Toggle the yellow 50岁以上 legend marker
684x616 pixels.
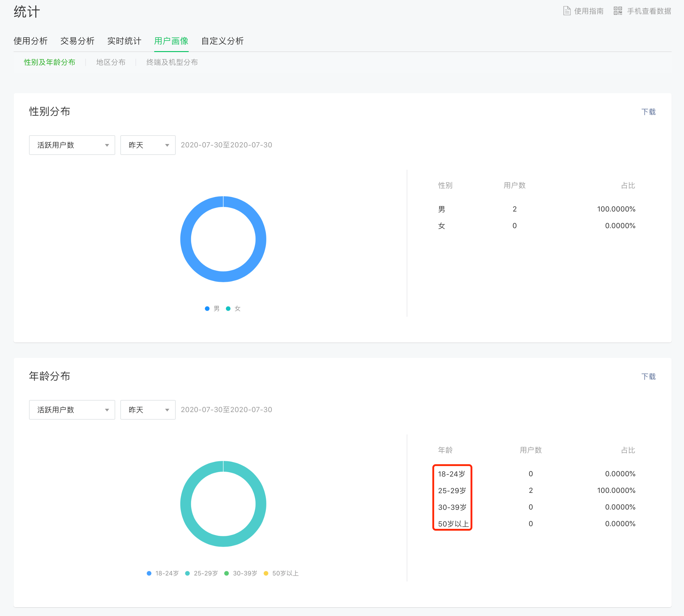point(266,573)
